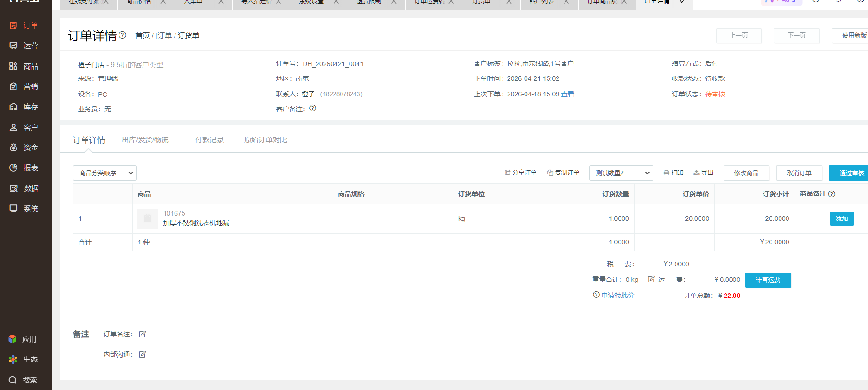Open the 客户 customers section
This screenshot has width=868, height=390.
[24, 127]
